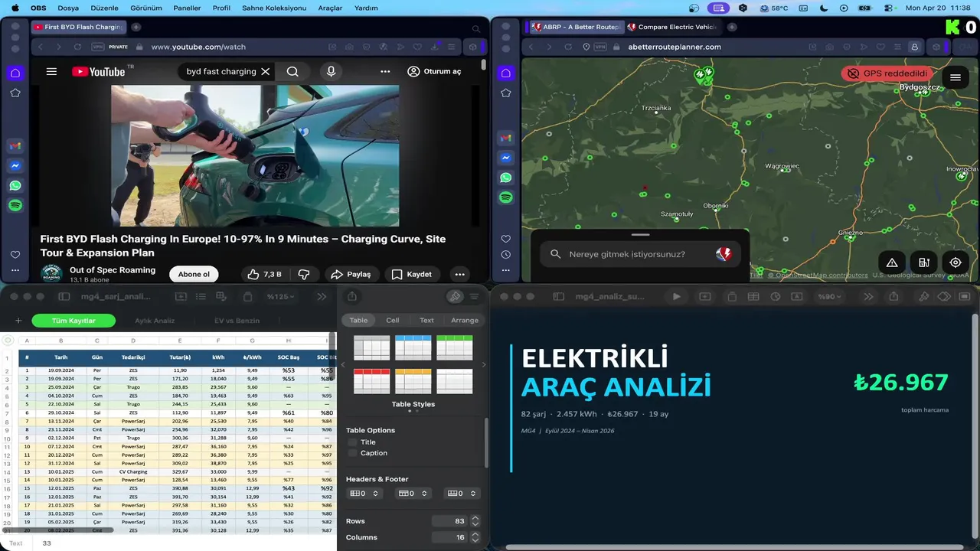980x551 pixels.
Task: Click play button in mg4_analiz_su presentation toolbar
Action: point(676,297)
